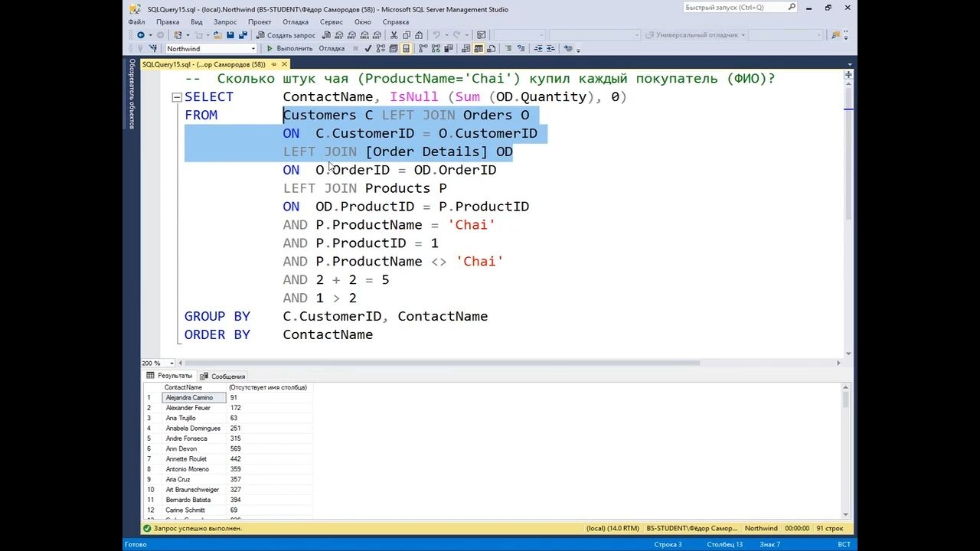Image resolution: width=980 pixels, height=551 pixels.
Task: Click the Results to Text icon
Action: [467, 49]
